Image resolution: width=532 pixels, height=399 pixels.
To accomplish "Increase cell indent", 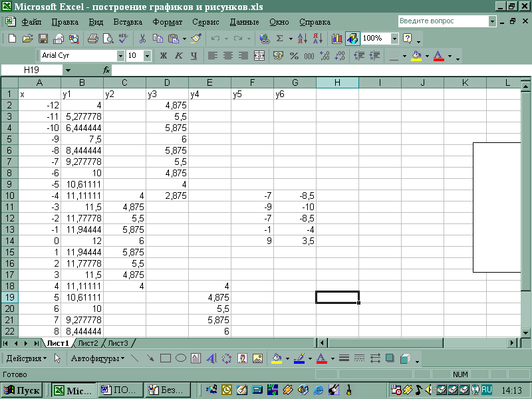I will tap(374, 56).
